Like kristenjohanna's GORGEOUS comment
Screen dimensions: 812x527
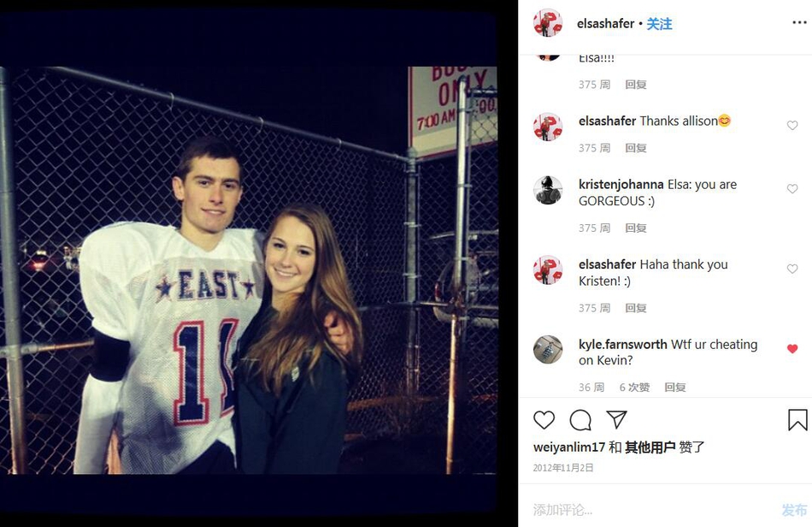(792, 189)
